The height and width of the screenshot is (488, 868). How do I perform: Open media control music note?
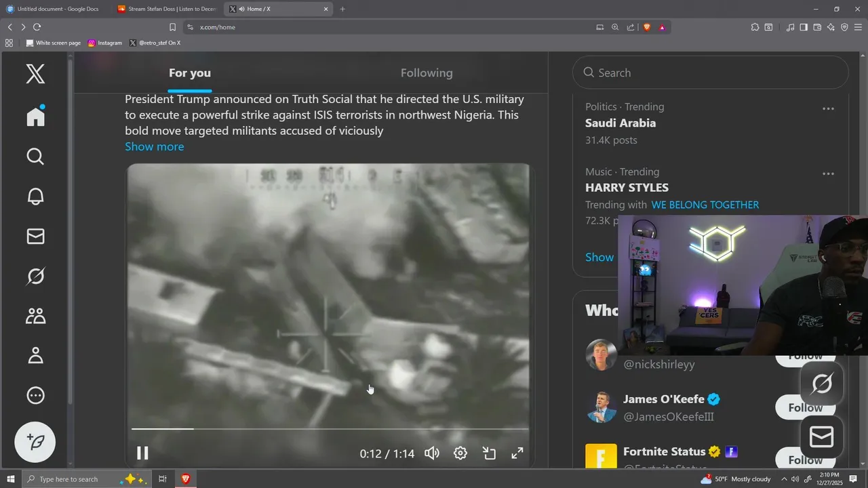(x=790, y=27)
